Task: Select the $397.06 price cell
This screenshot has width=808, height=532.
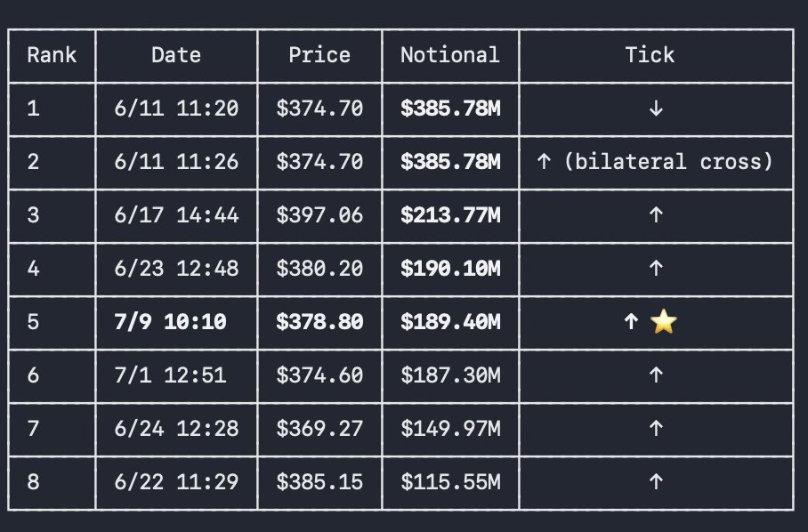Action: tap(319, 215)
